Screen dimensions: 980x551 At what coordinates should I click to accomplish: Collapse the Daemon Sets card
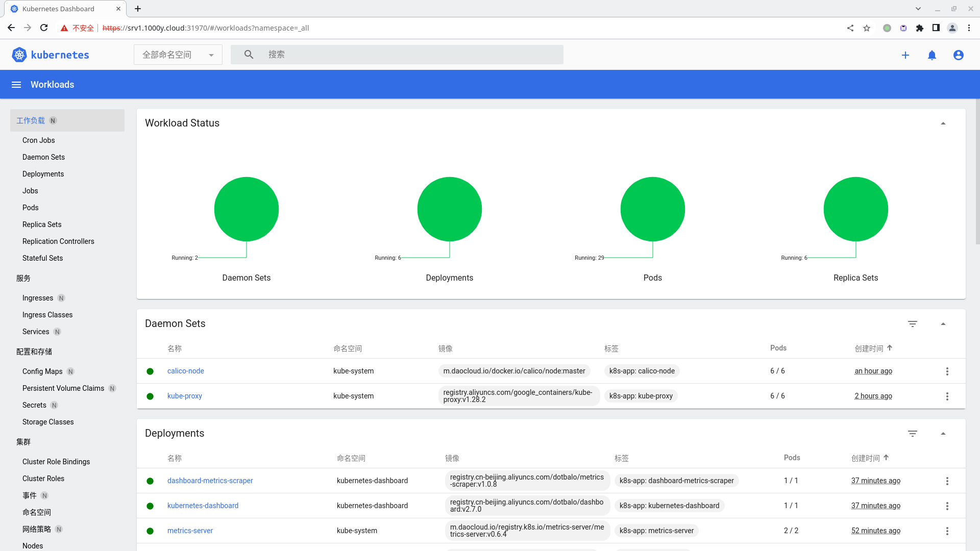coord(943,324)
